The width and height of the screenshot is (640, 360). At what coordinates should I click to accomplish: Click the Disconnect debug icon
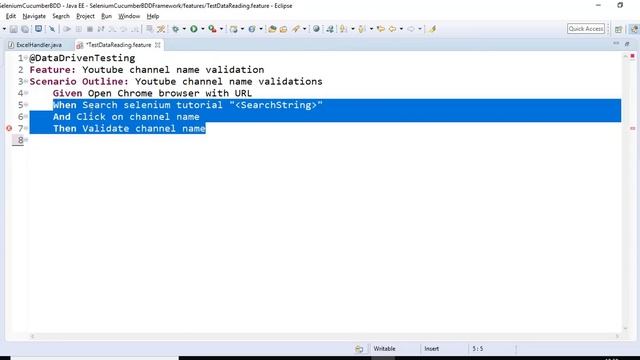101,29
